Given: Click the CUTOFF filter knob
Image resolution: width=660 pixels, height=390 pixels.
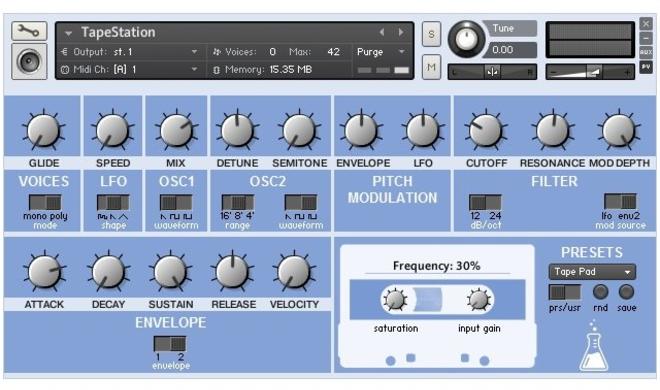Looking at the screenshot, I should click(485, 130).
